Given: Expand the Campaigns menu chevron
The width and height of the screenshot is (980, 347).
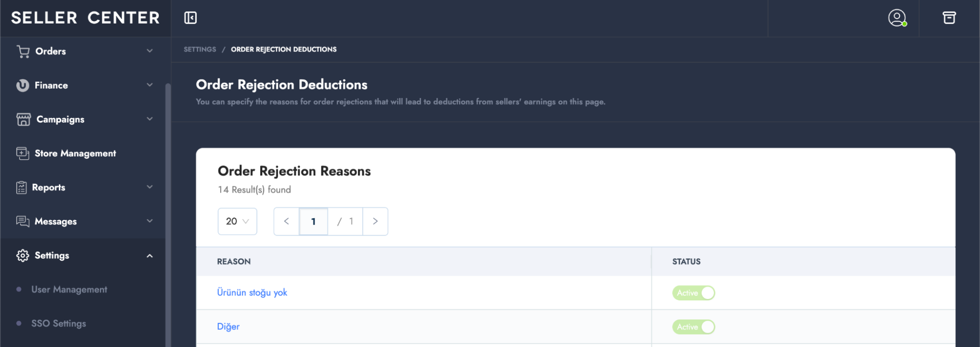Looking at the screenshot, I should 150,119.
